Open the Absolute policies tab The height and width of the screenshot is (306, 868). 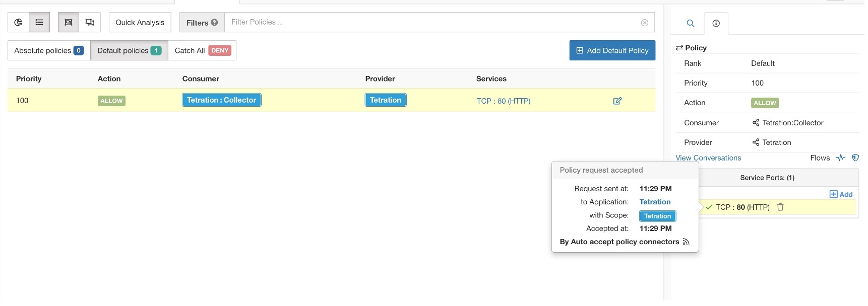pyautogui.click(x=49, y=50)
